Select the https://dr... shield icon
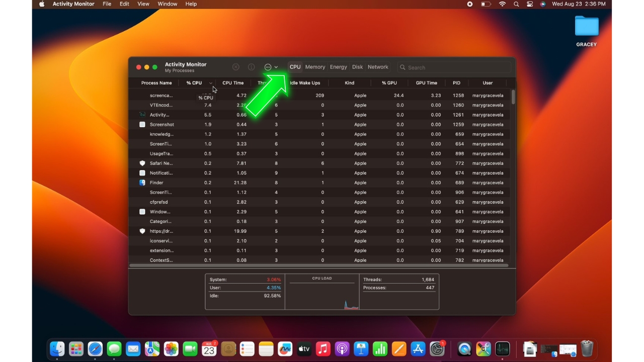 (142, 231)
